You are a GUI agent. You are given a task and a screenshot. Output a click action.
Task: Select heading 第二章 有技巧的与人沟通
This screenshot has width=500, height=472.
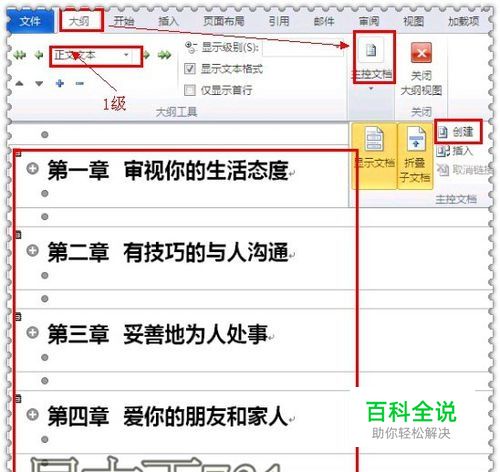pyautogui.click(x=168, y=252)
